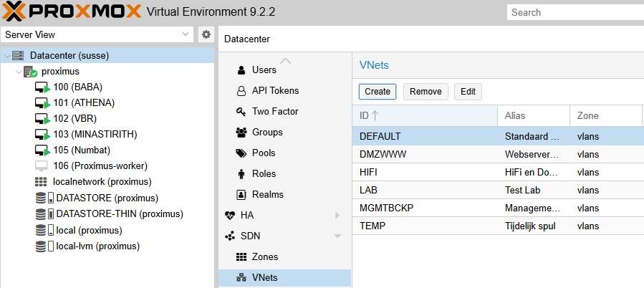This screenshot has height=288, width=644.
Task: Click the Test Lab alias cell
Action: click(x=534, y=191)
